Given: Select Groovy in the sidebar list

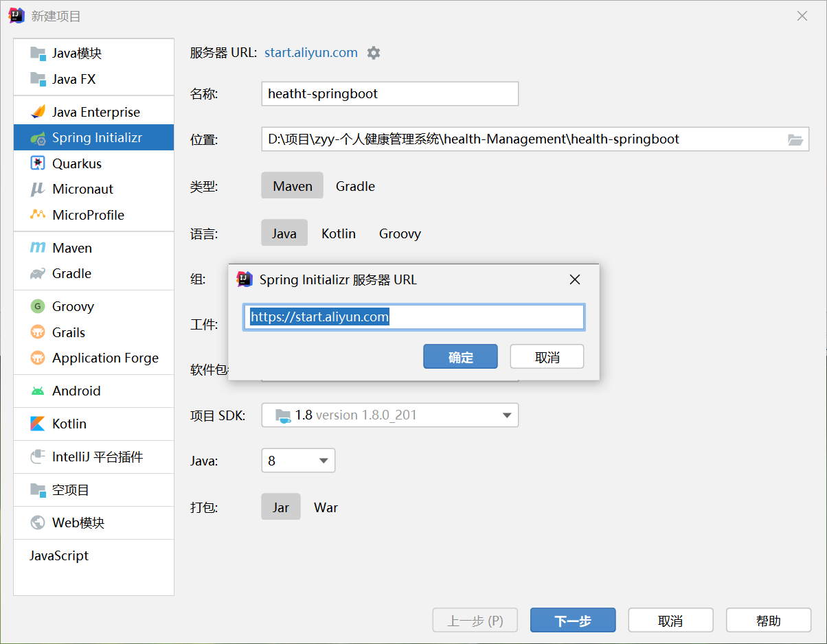Looking at the screenshot, I should [93, 306].
